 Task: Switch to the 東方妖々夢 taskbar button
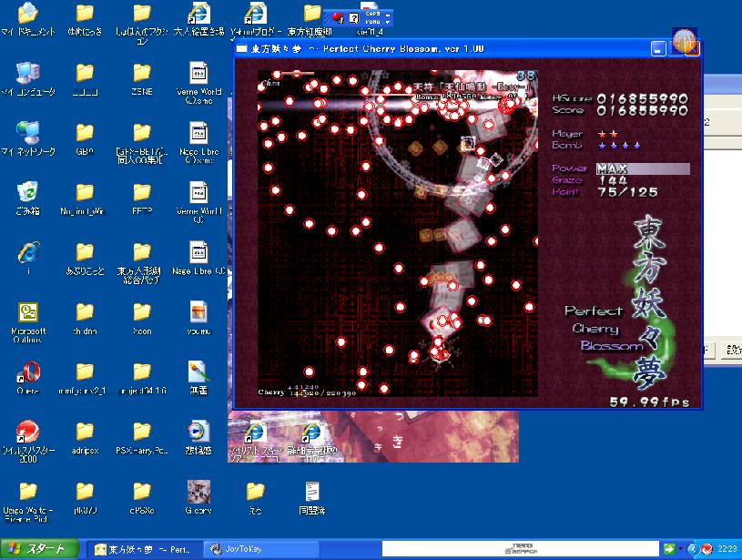point(145,549)
